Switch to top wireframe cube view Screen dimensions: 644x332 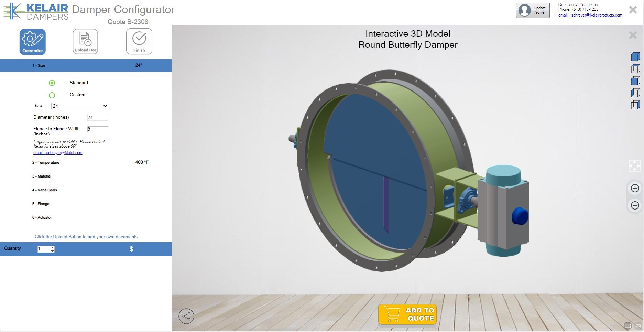pyautogui.click(x=635, y=69)
